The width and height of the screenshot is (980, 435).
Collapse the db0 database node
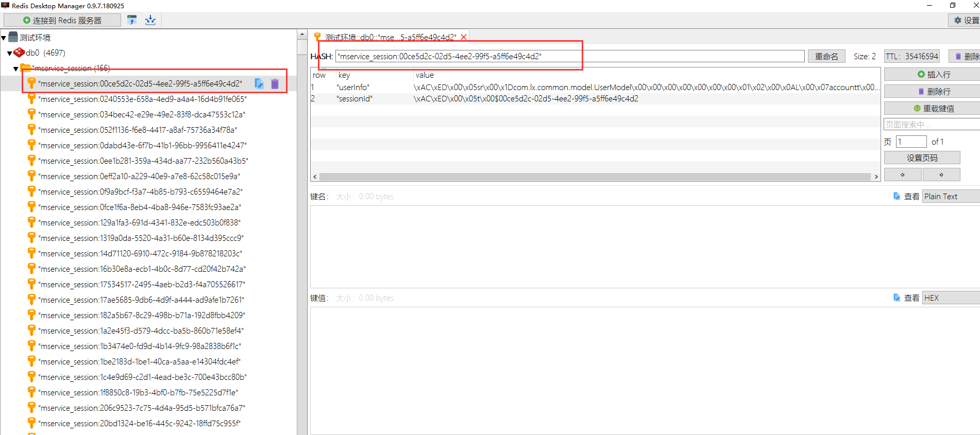(x=9, y=53)
